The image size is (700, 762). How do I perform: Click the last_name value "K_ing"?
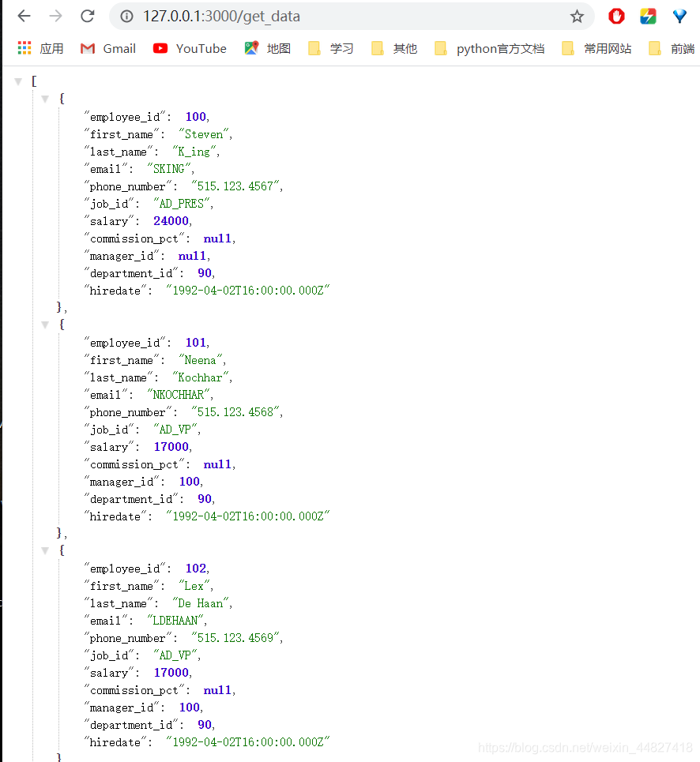pyautogui.click(x=194, y=152)
